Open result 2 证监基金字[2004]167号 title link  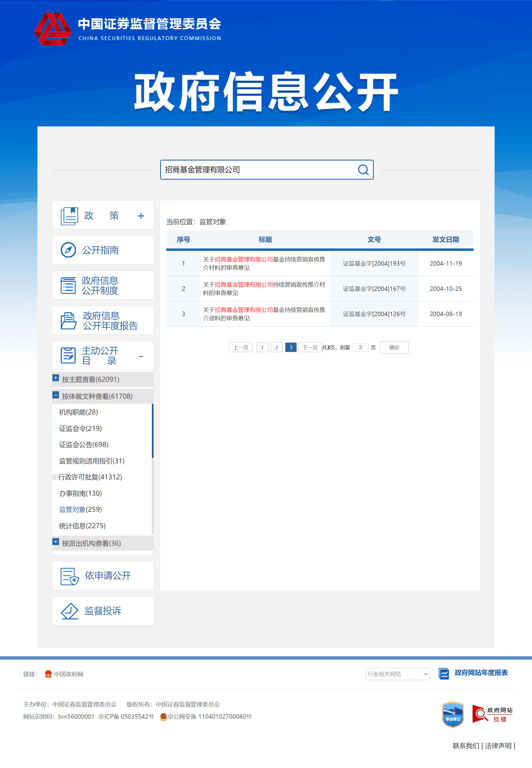[x=264, y=289]
